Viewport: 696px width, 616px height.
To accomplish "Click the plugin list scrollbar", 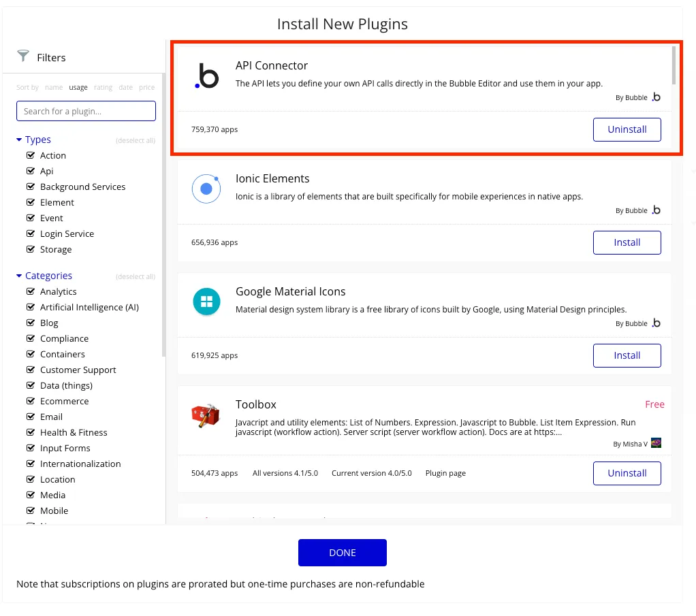I will tap(674, 65).
